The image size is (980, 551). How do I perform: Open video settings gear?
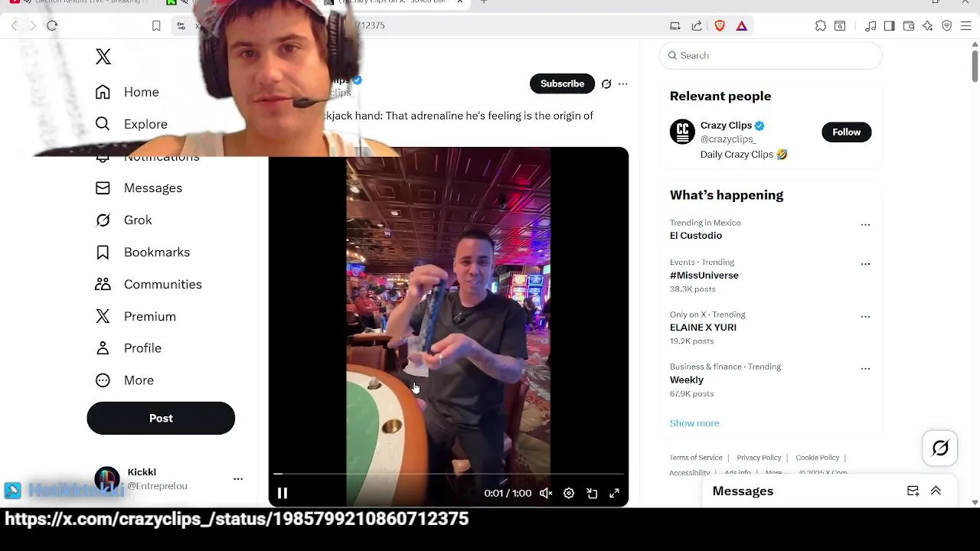(x=569, y=494)
